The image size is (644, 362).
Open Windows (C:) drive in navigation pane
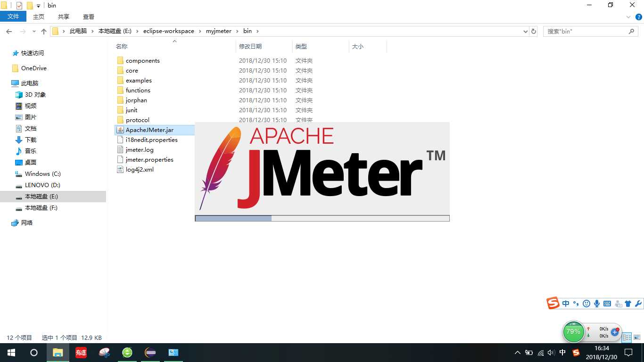[42, 174]
